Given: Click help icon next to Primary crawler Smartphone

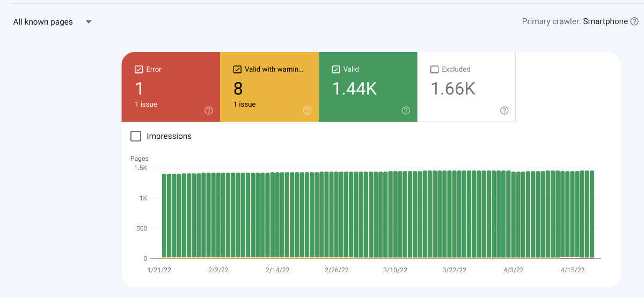Looking at the screenshot, I should tap(634, 21).
